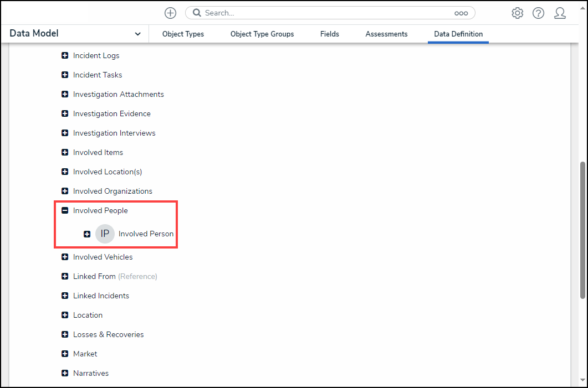Switch to the Fields tab

click(329, 34)
